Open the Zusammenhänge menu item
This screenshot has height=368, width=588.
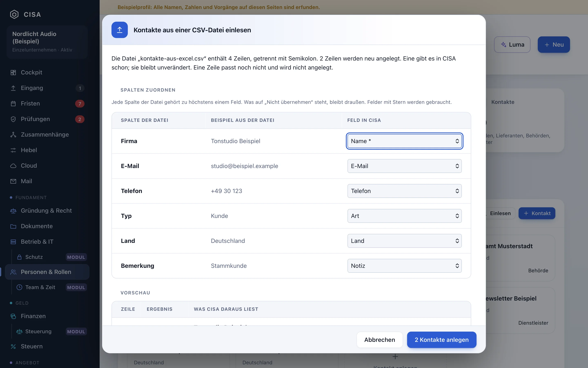pyautogui.click(x=47, y=135)
